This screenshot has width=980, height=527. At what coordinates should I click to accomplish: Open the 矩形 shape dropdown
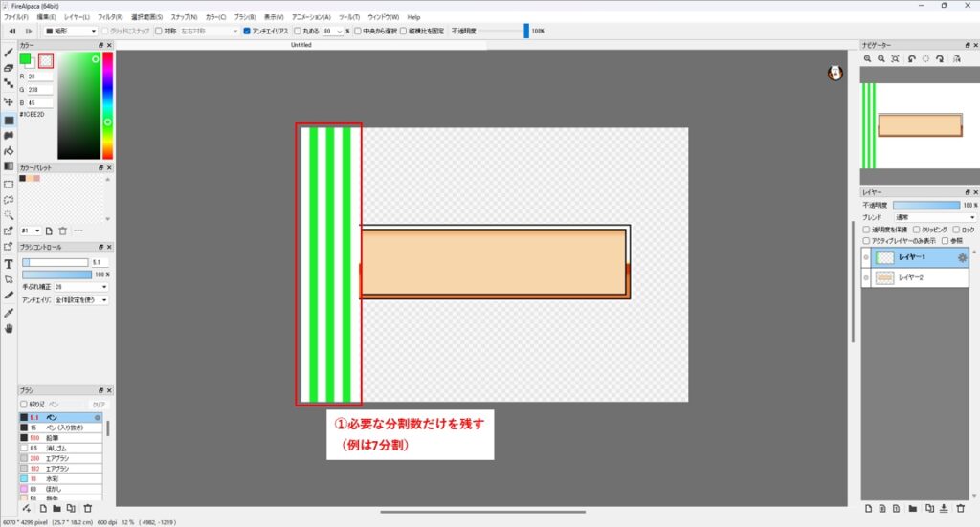(x=72, y=31)
